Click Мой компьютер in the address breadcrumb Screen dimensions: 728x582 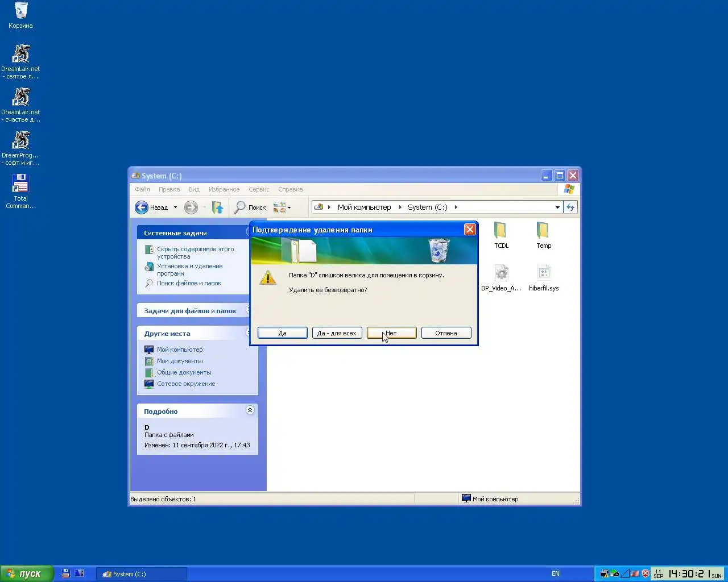tap(364, 207)
